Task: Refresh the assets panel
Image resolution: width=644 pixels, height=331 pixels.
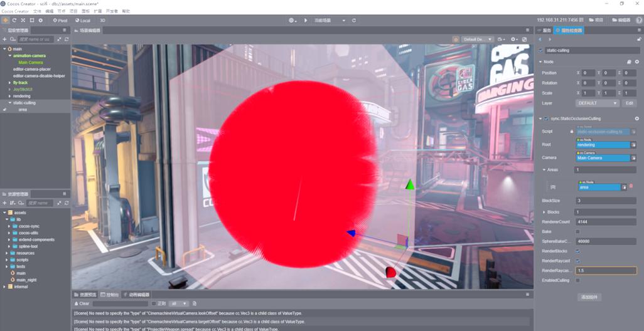Action: [66, 203]
